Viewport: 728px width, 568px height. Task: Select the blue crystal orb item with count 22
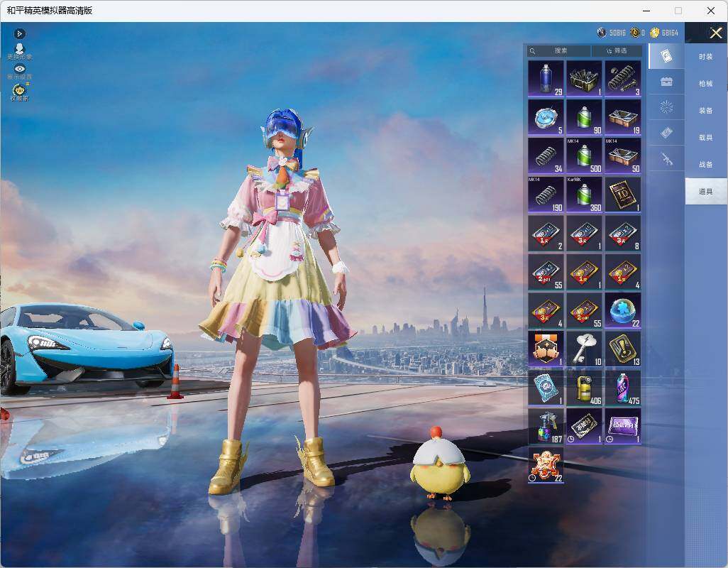tap(622, 310)
